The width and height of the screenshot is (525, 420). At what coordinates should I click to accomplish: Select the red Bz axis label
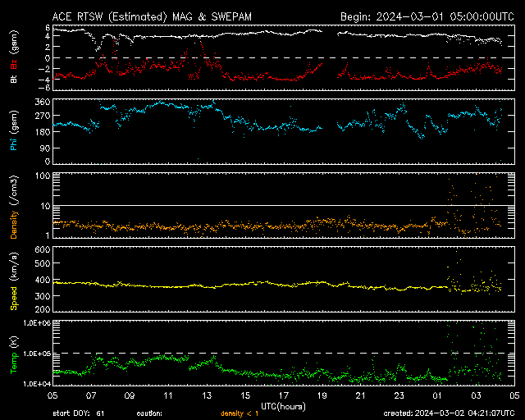[14, 65]
